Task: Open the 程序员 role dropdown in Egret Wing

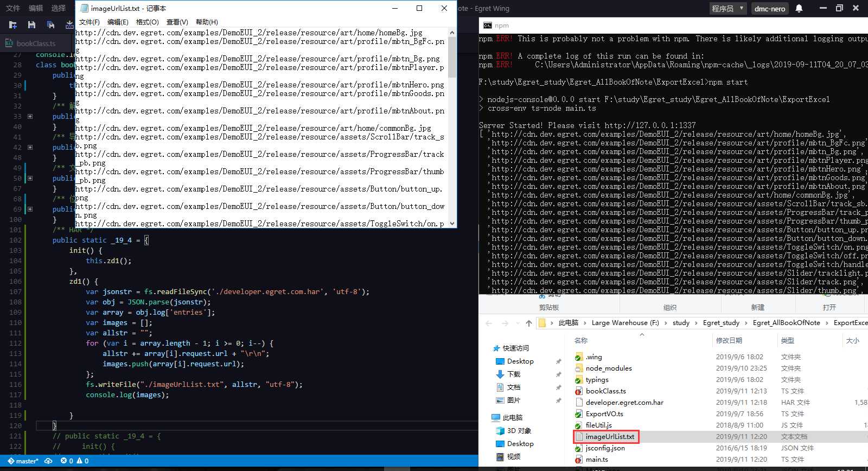Action: [x=728, y=9]
